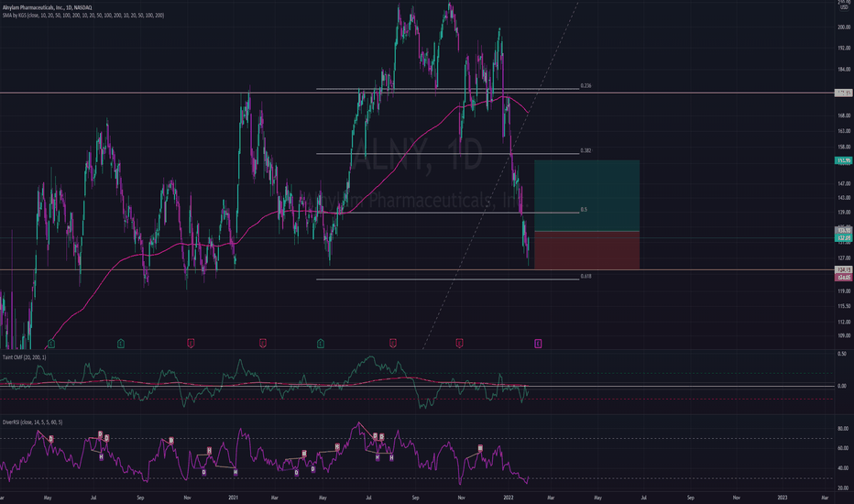
Task: Click the 139.00 price axis label
Action: [844, 212]
